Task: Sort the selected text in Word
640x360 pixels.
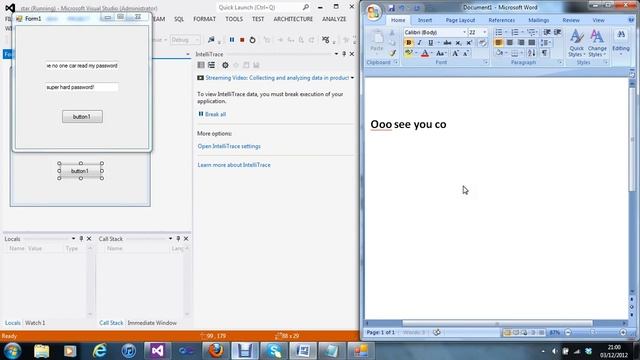Action: (531, 53)
